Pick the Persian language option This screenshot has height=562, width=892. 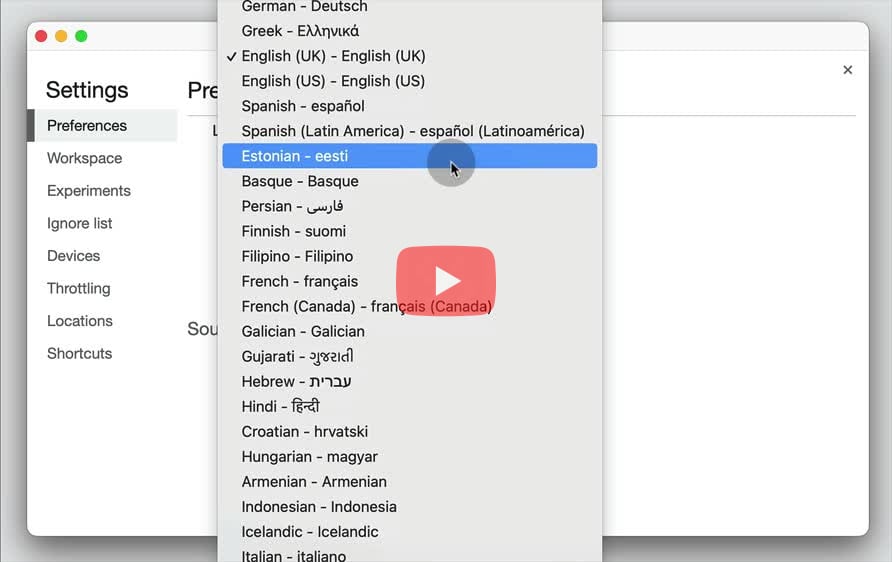click(410, 206)
